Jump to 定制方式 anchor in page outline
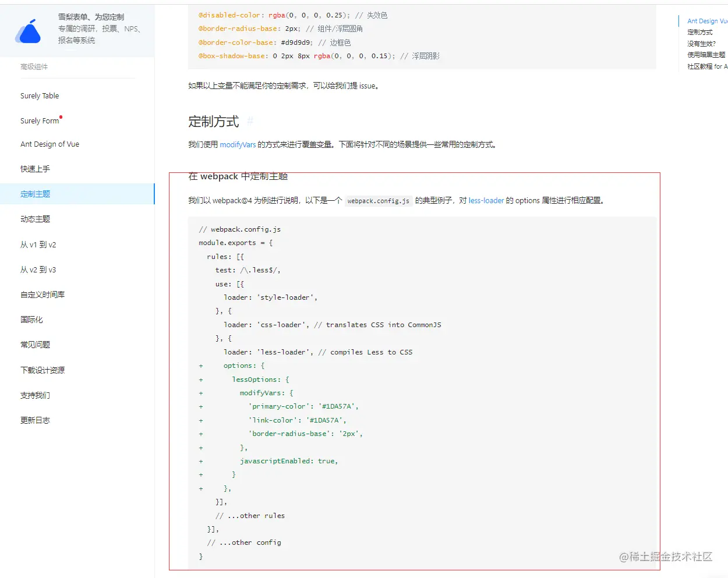The width and height of the screenshot is (728, 578). click(699, 33)
